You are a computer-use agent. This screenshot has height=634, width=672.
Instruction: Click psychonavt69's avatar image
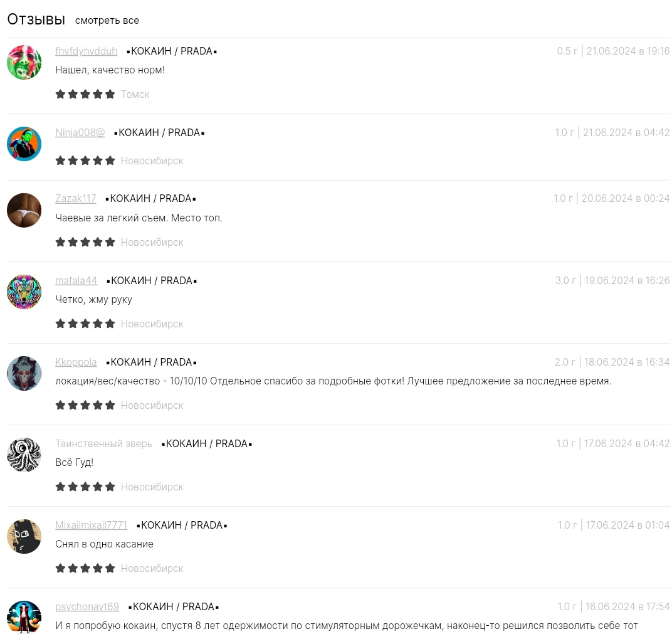pyautogui.click(x=24, y=617)
